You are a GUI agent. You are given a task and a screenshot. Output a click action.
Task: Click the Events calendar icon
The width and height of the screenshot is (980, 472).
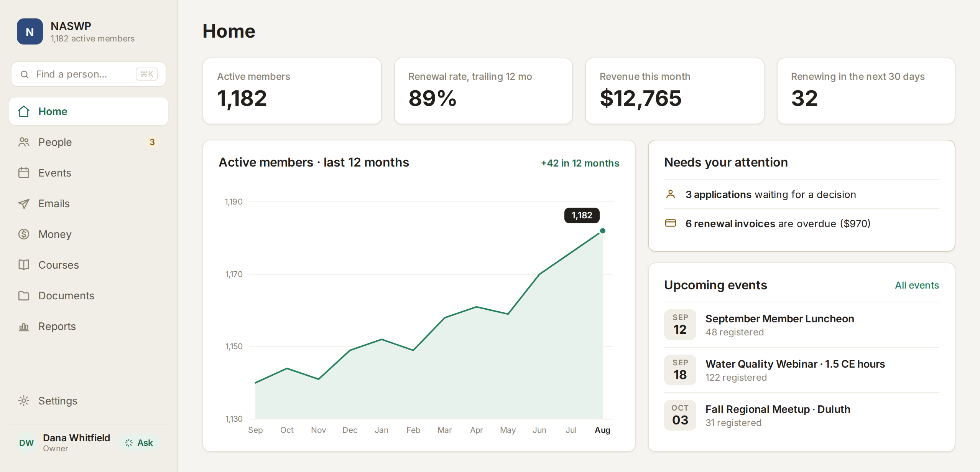[24, 173]
